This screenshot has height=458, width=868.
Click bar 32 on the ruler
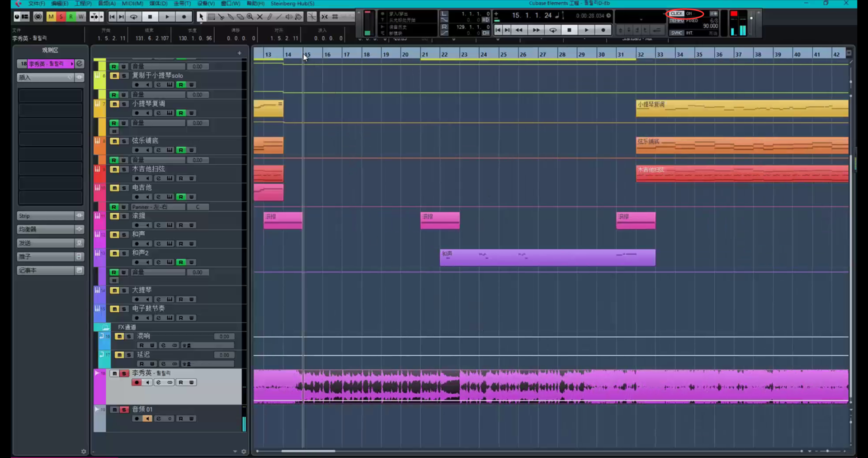pyautogui.click(x=641, y=54)
